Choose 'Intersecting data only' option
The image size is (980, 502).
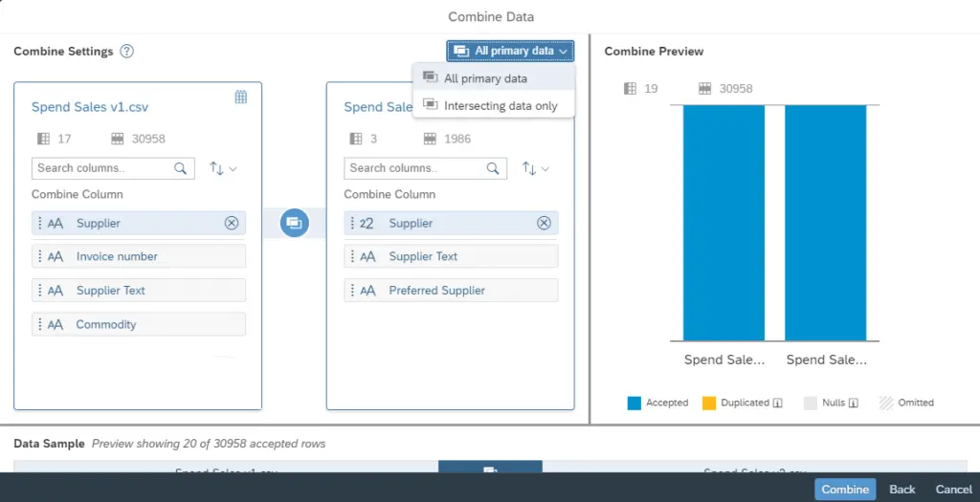[x=500, y=105]
